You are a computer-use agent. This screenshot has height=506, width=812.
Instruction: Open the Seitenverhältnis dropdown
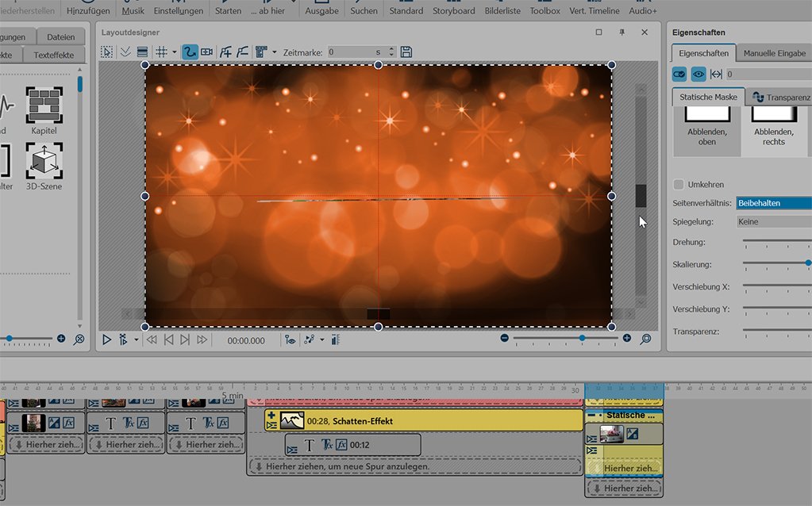tap(774, 203)
